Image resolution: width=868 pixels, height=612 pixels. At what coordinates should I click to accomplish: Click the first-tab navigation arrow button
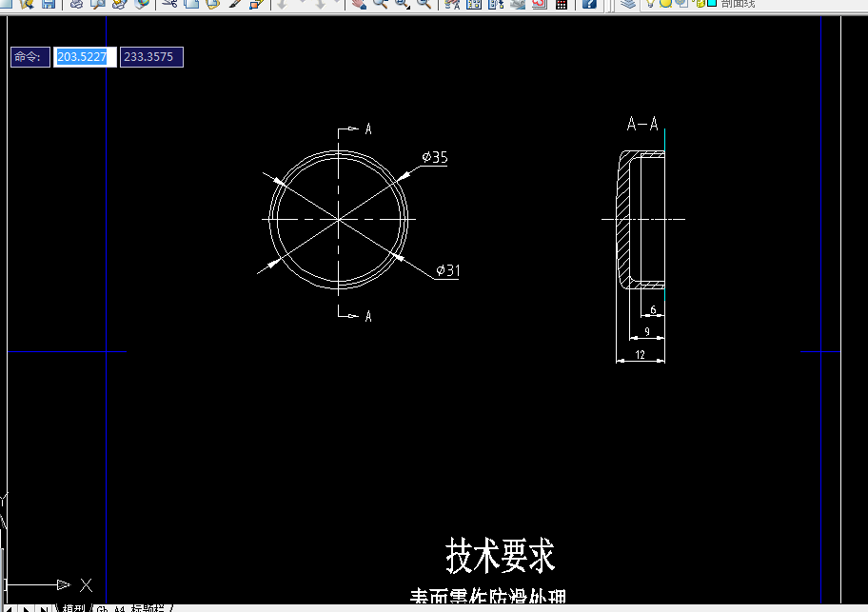click(x=10, y=607)
